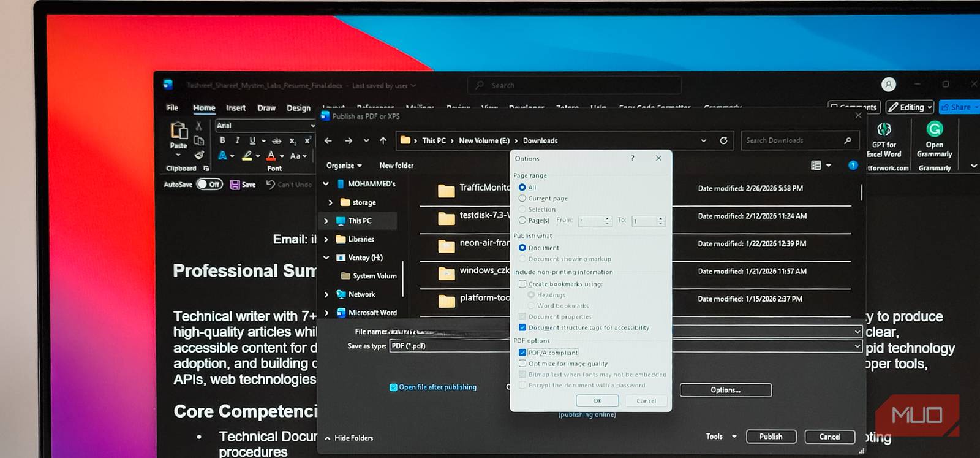This screenshot has height=458, width=980.
Task: Open the Editing mode dropdown
Action: (910, 107)
